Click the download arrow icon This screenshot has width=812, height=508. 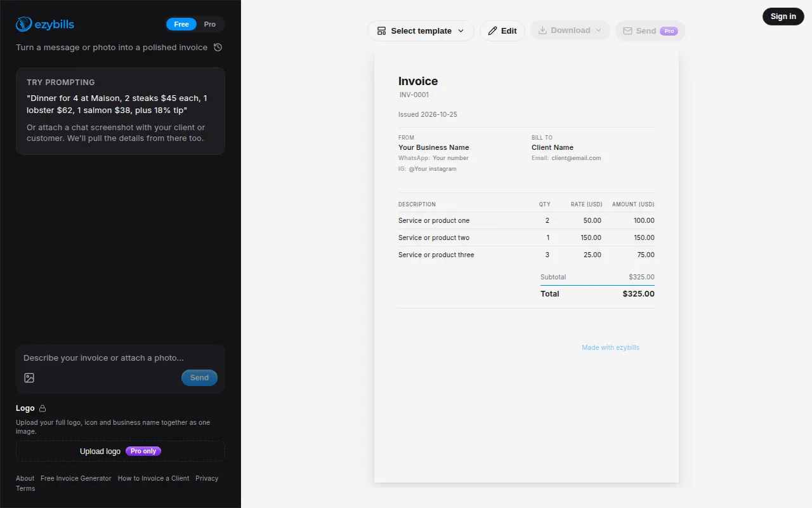click(x=542, y=30)
